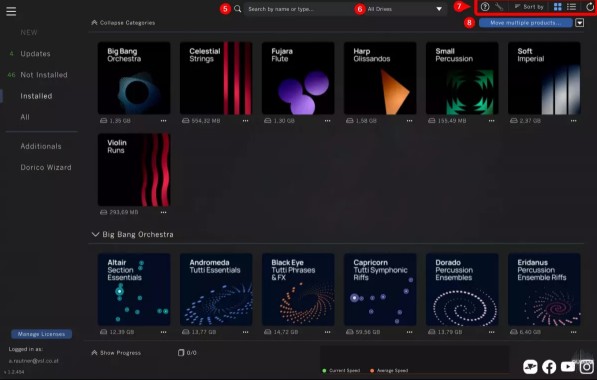Open the YouTube link icon
Viewport: 597px width, 380px height.
point(568,367)
